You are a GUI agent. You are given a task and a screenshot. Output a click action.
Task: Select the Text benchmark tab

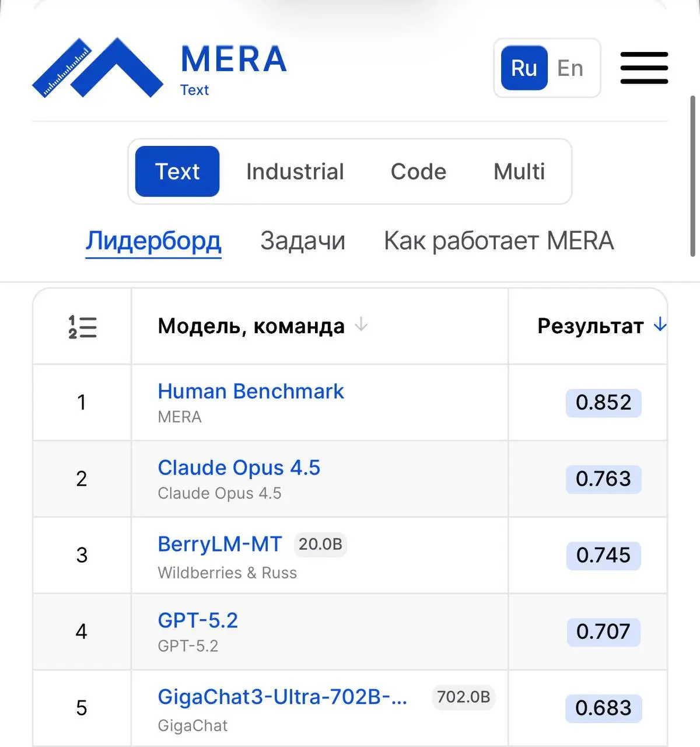tap(177, 172)
